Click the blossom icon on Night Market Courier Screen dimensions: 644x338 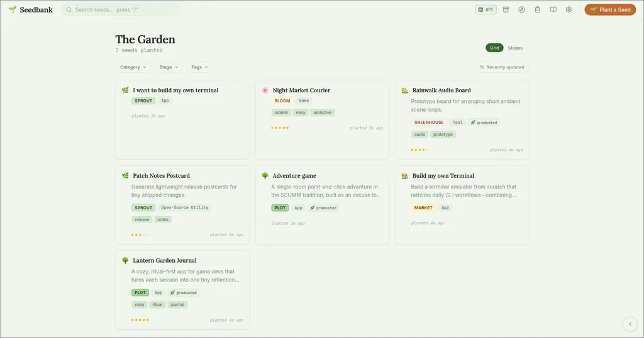tap(265, 90)
